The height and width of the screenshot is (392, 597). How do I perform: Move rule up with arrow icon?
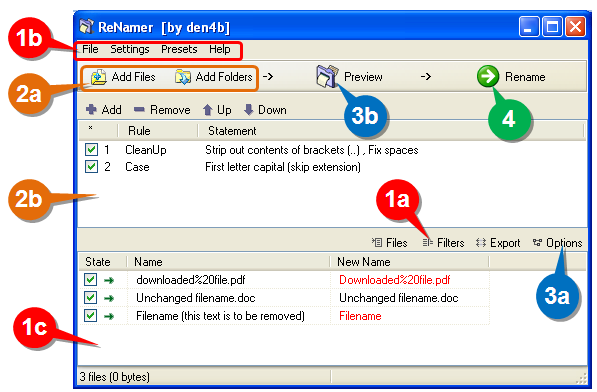[x=208, y=110]
